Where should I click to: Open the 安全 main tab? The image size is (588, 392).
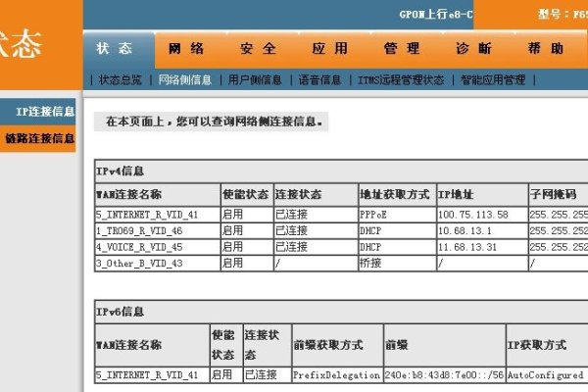[x=258, y=49]
